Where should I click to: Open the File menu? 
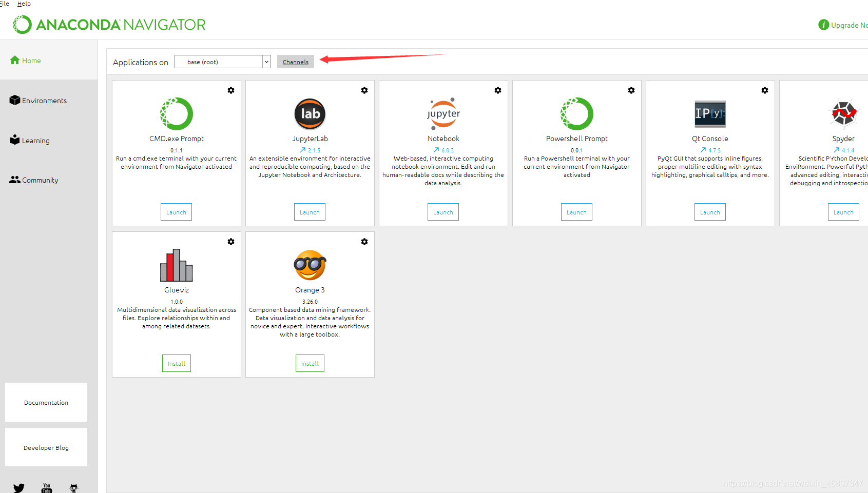point(5,4)
